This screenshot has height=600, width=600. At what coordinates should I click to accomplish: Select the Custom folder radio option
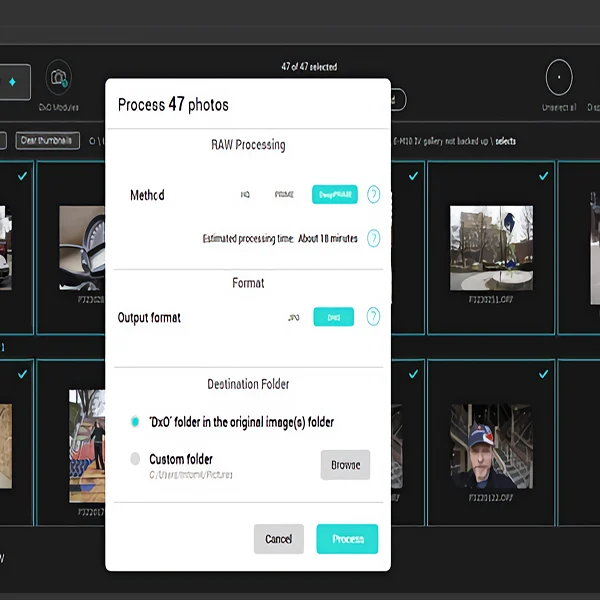click(x=136, y=459)
